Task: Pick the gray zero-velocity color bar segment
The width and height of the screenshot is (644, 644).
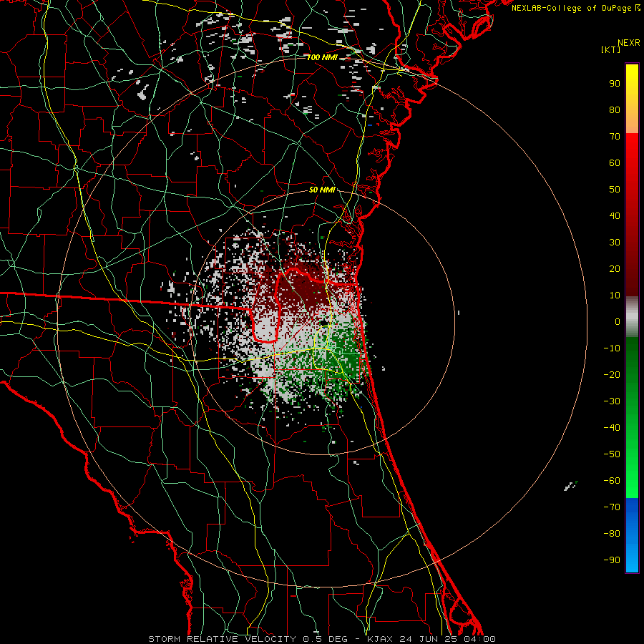Action: pos(632,317)
